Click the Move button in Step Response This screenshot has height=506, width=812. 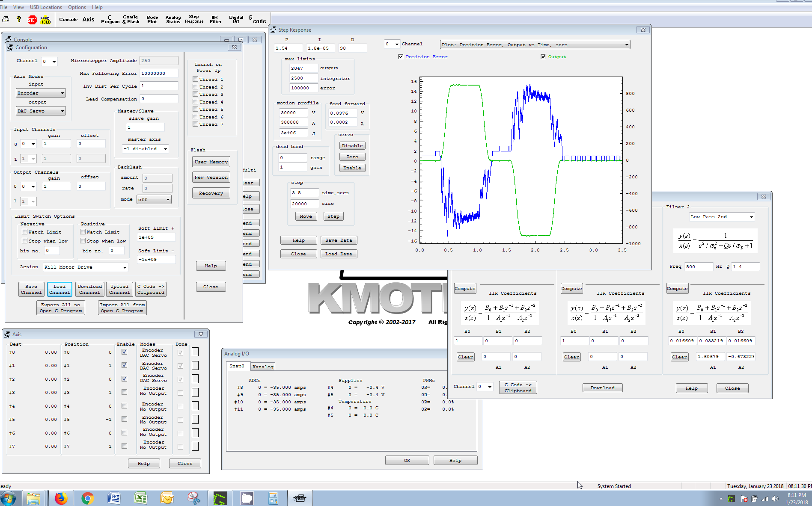click(306, 216)
